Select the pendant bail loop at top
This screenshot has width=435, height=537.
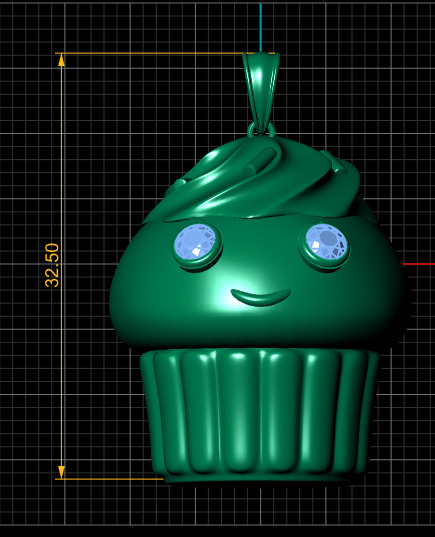point(261,92)
